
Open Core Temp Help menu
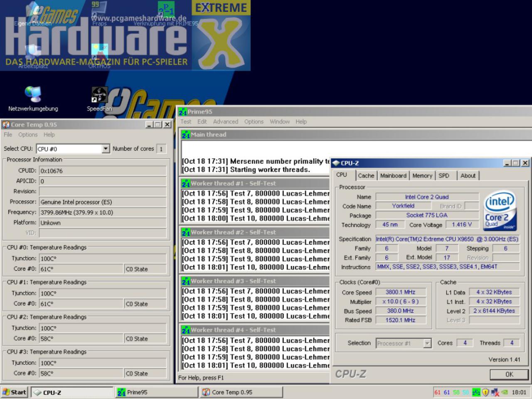[49, 135]
